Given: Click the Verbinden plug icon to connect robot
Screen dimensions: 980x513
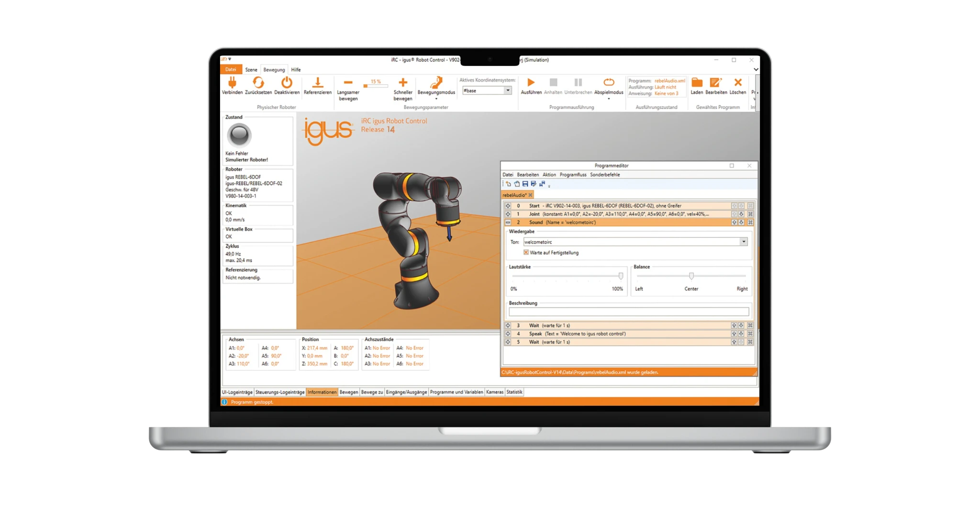Looking at the screenshot, I should tap(233, 82).
